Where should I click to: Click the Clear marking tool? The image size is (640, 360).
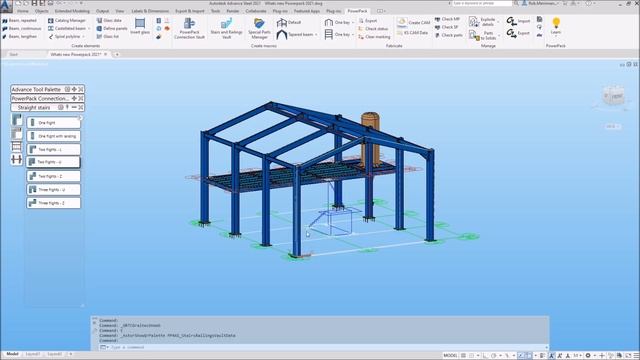click(x=374, y=37)
